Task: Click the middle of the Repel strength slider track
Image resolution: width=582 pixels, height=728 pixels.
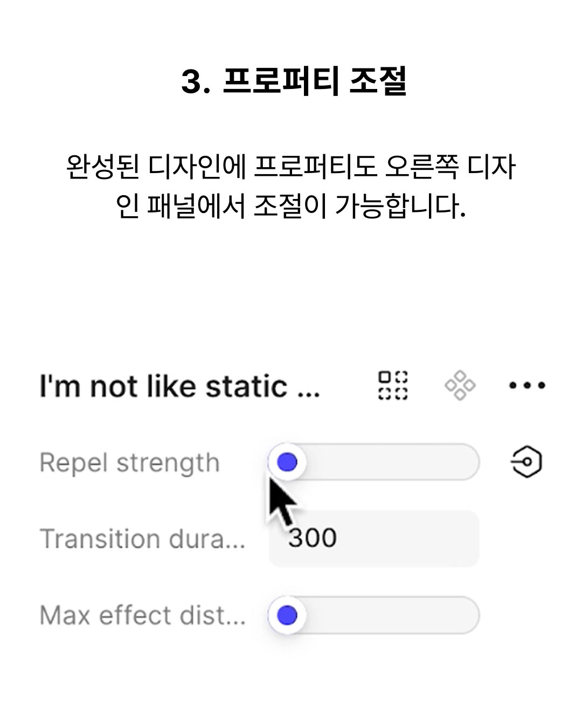Action: (374, 462)
